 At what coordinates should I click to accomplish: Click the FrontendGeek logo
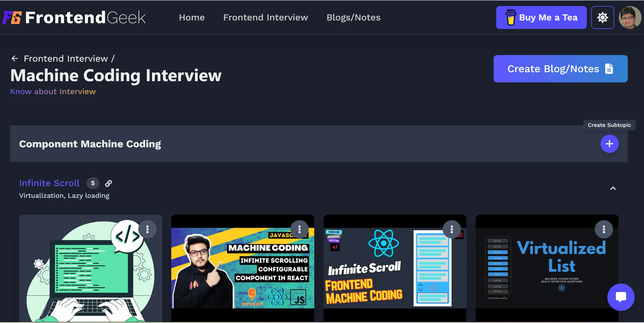pyautogui.click(x=74, y=17)
